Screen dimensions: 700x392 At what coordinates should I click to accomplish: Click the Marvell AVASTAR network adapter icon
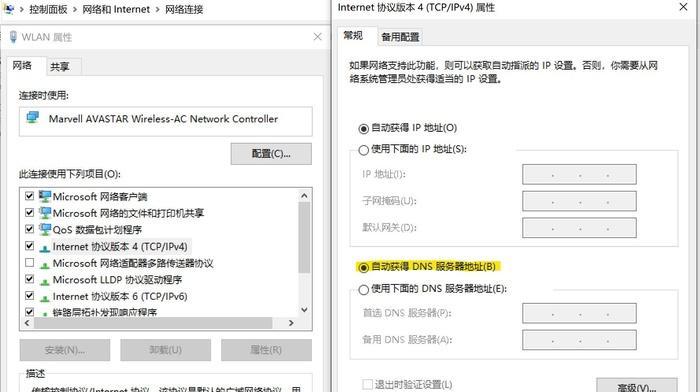[x=32, y=117]
